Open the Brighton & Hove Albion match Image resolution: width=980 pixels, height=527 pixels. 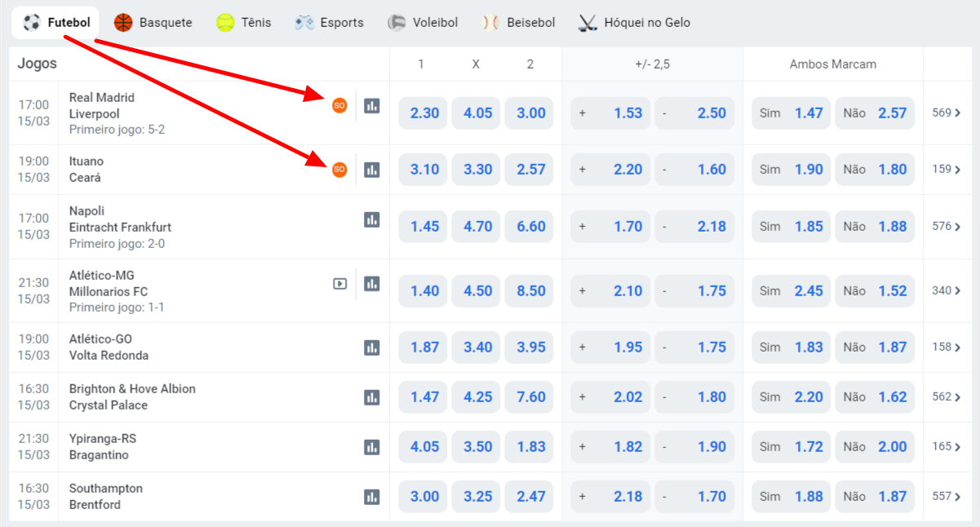point(132,397)
